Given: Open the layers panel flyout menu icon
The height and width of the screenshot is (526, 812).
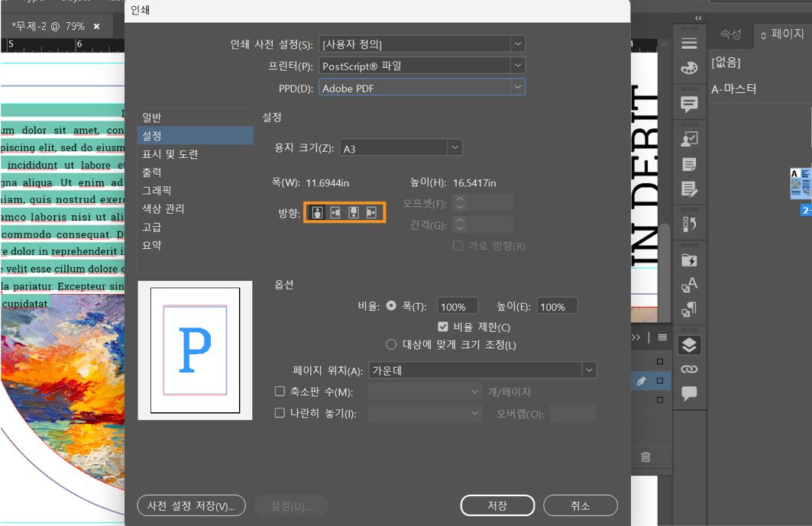Looking at the screenshot, I should (662, 337).
